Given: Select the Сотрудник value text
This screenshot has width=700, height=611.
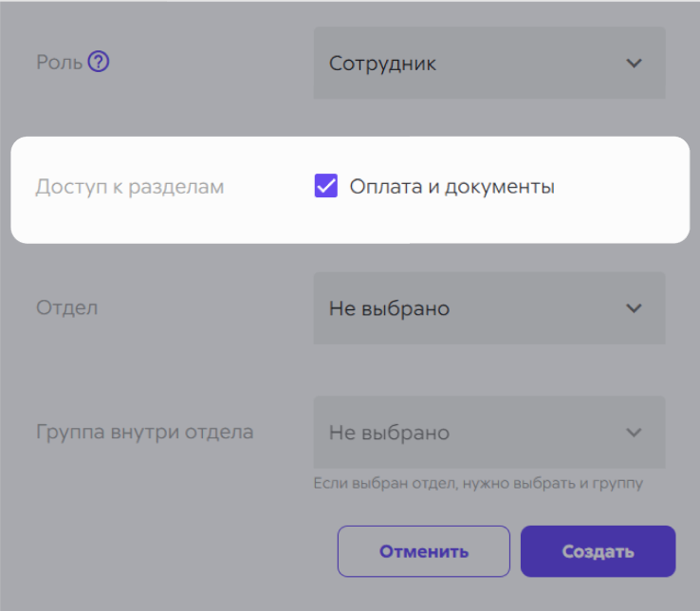Looking at the screenshot, I should (x=382, y=64).
